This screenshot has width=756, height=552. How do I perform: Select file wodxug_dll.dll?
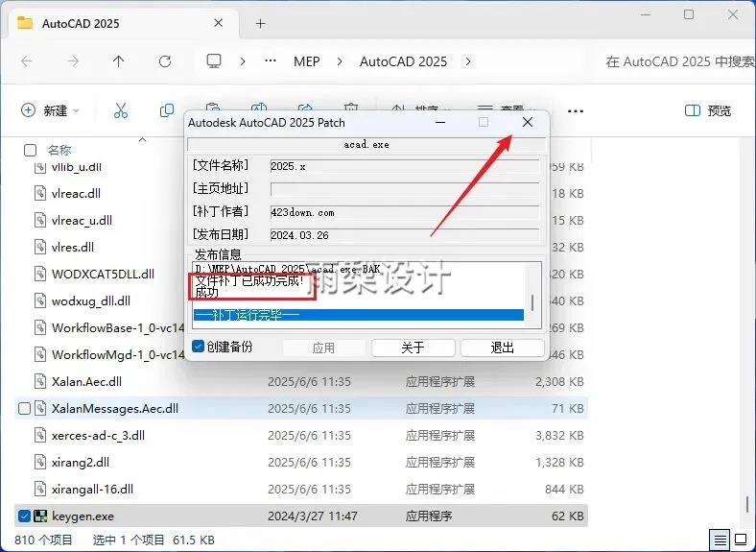coord(90,301)
